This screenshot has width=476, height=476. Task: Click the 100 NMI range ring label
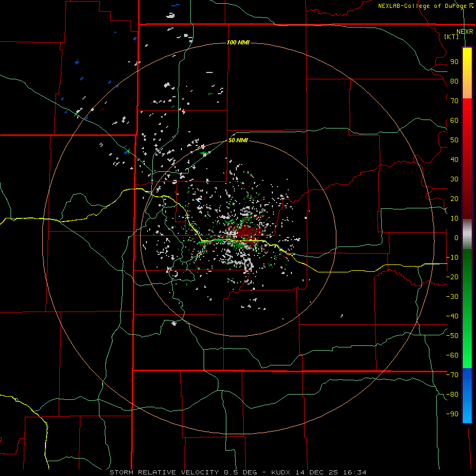[x=238, y=42]
